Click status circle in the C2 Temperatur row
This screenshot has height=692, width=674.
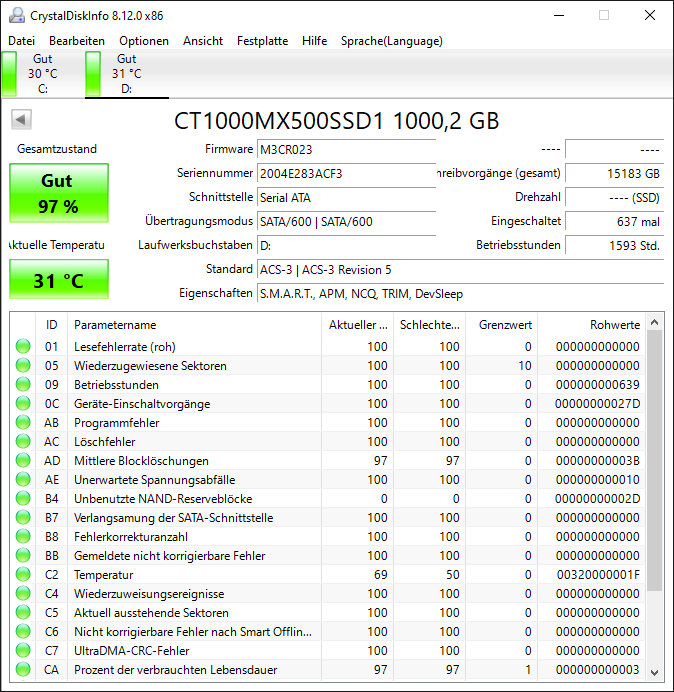[23, 574]
